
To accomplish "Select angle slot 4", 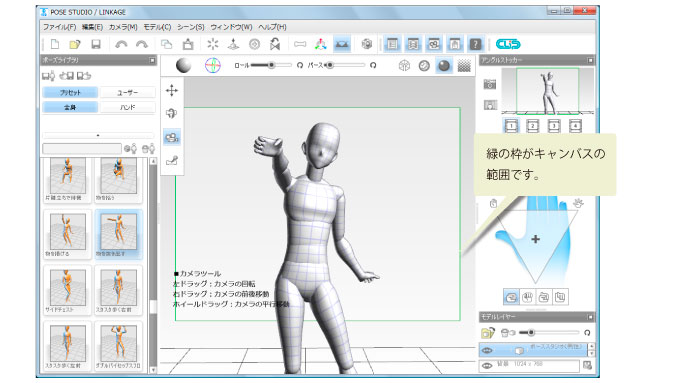I will coord(575,126).
